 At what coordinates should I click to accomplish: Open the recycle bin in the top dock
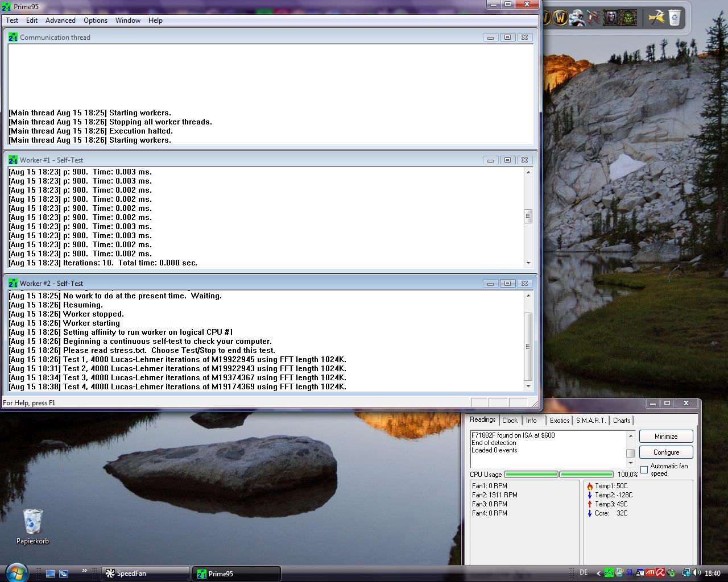(x=675, y=18)
